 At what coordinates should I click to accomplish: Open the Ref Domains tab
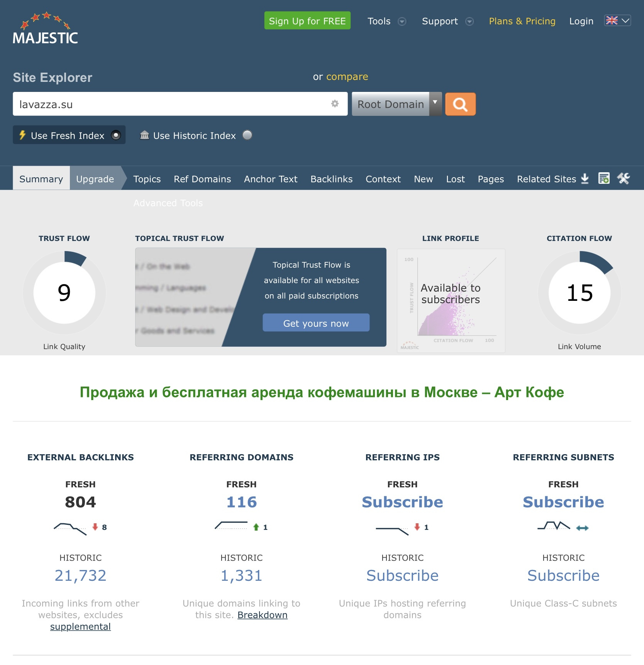(x=202, y=179)
